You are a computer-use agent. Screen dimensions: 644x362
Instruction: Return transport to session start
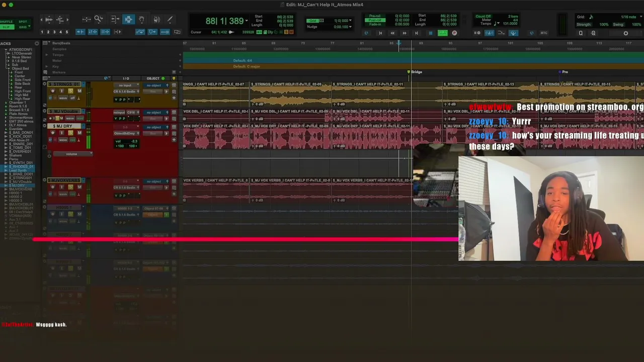point(380,33)
